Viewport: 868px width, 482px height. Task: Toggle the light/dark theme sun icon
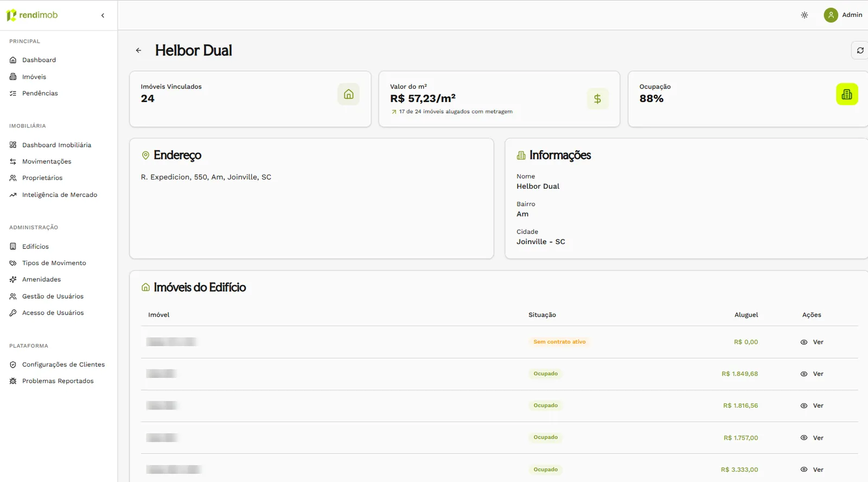(805, 15)
